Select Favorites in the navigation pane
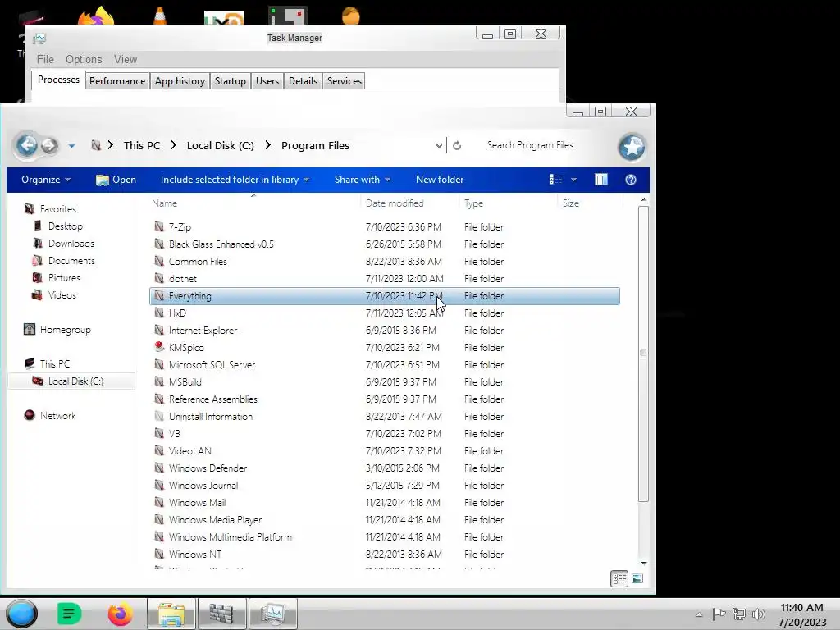Image resolution: width=840 pixels, height=630 pixels. pyautogui.click(x=58, y=209)
